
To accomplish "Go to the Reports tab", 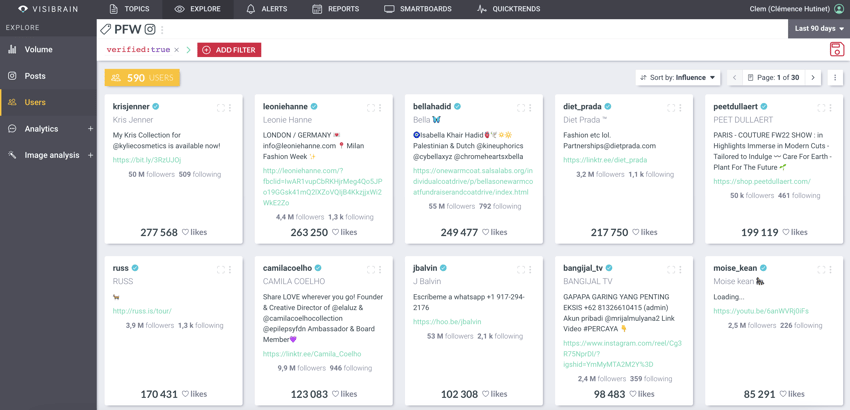I will click(x=336, y=9).
